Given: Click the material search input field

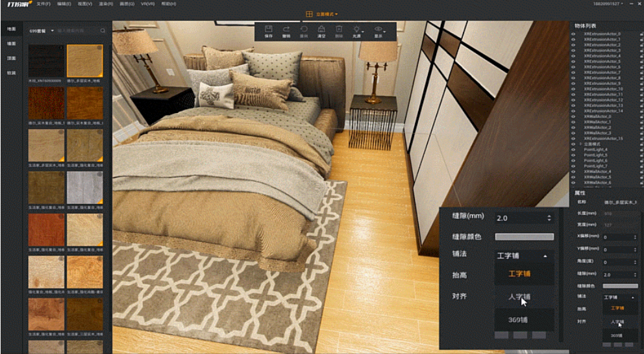Looking at the screenshot, I should (x=78, y=31).
